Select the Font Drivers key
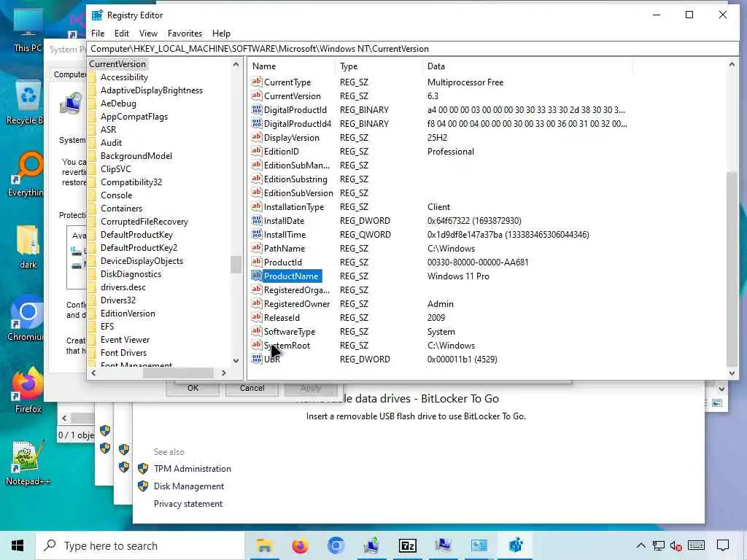The width and height of the screenshot is (747, 560). tap(123, 353)
